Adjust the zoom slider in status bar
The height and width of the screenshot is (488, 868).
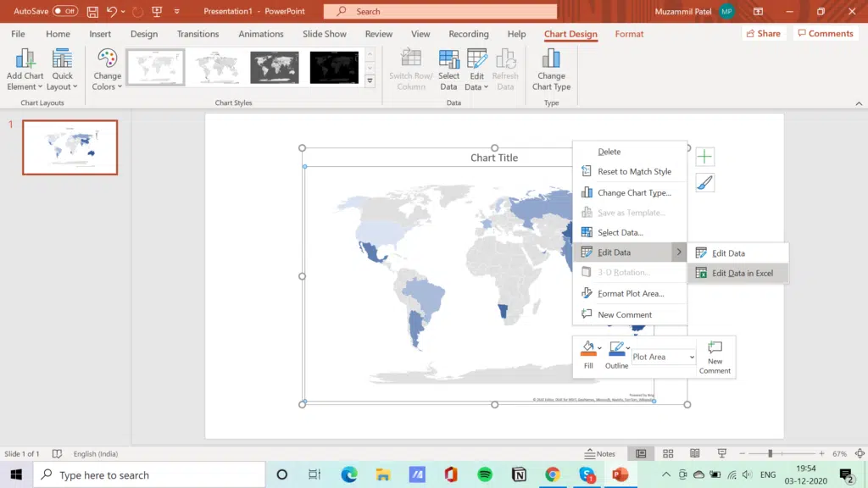(770, 454)
